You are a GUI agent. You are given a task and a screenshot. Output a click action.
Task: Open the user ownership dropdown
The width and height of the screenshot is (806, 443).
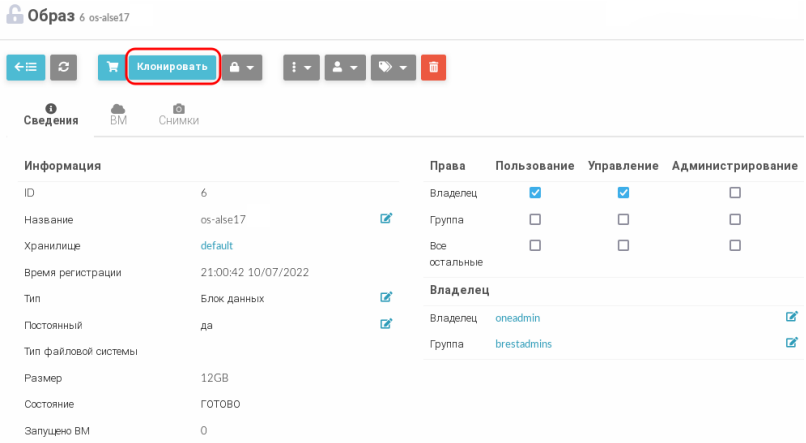click(345, 67)
